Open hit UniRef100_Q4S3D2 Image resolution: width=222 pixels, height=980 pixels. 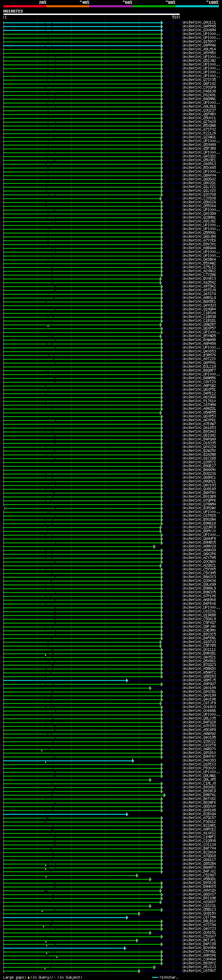point(199,156)
